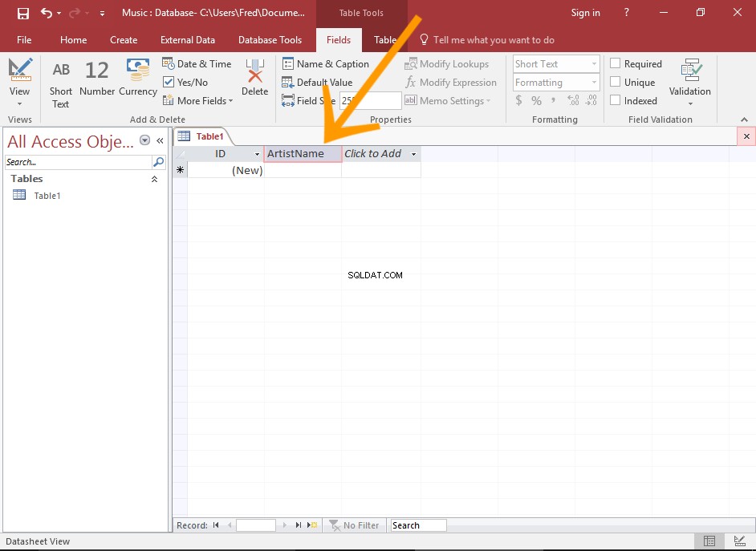The width and height of the screenshot is (756, 551).
Task: Open the Create tab
Action: (124, 40)
